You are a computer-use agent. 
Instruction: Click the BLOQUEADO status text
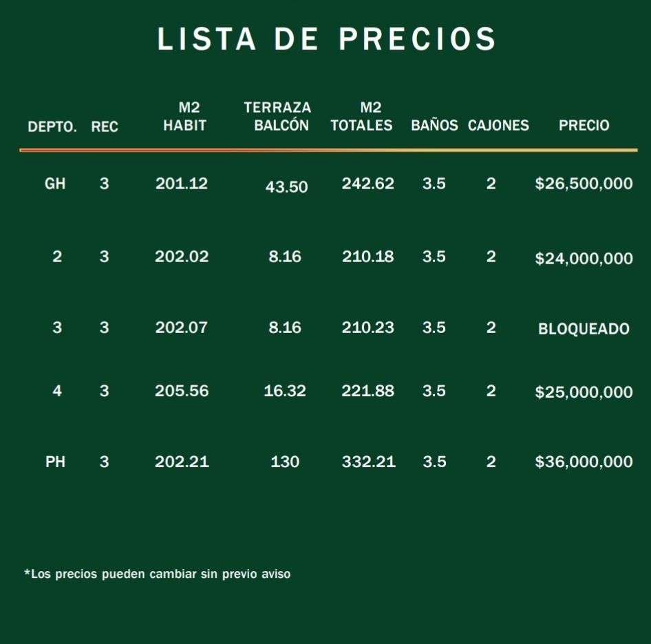[x=584, y=329]
